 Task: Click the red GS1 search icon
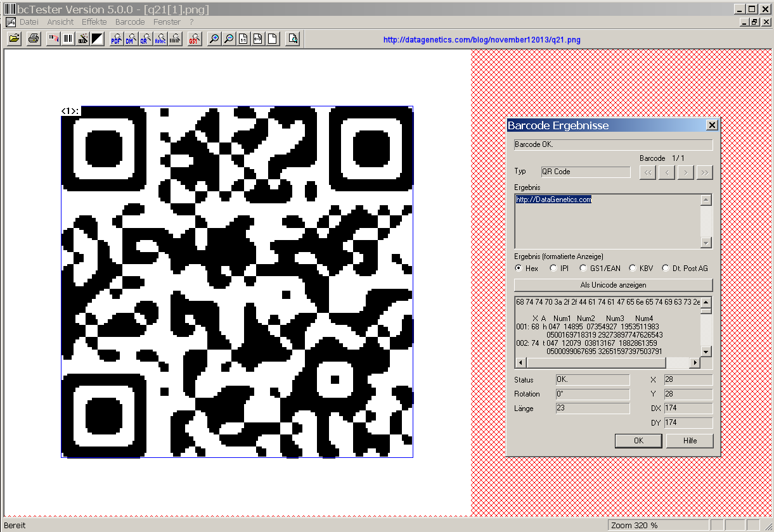[194, 39]
